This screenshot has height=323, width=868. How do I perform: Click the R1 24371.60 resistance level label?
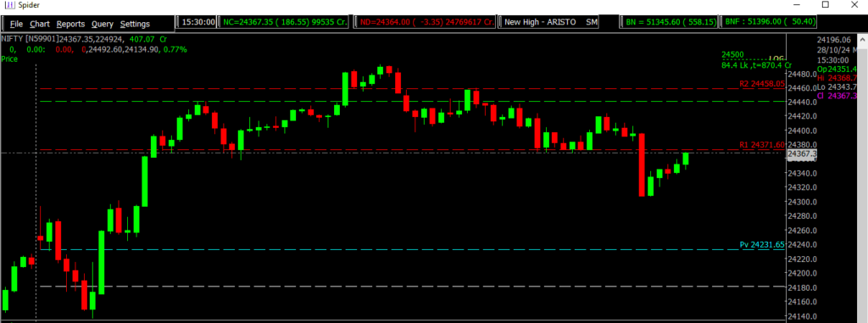point(762,145)
